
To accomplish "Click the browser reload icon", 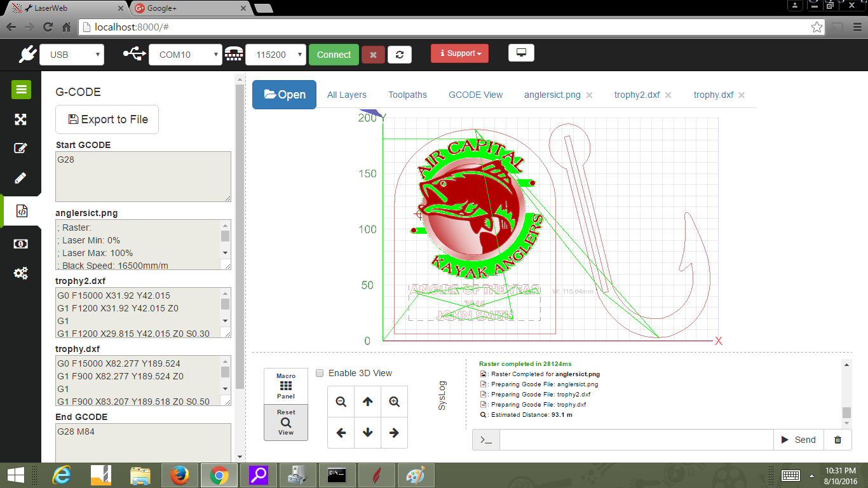I will pyautogui.click(x=48, y=27).
